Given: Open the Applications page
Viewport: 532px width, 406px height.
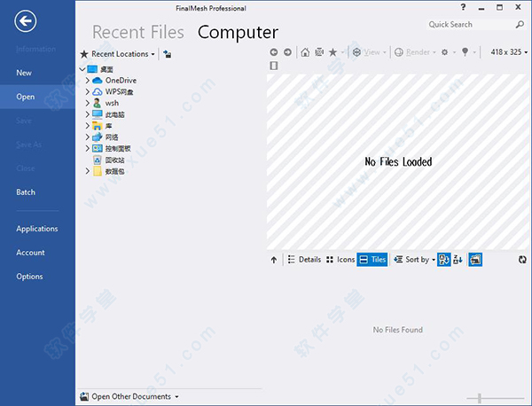Looking at the screenshot, I should point(37,229).
